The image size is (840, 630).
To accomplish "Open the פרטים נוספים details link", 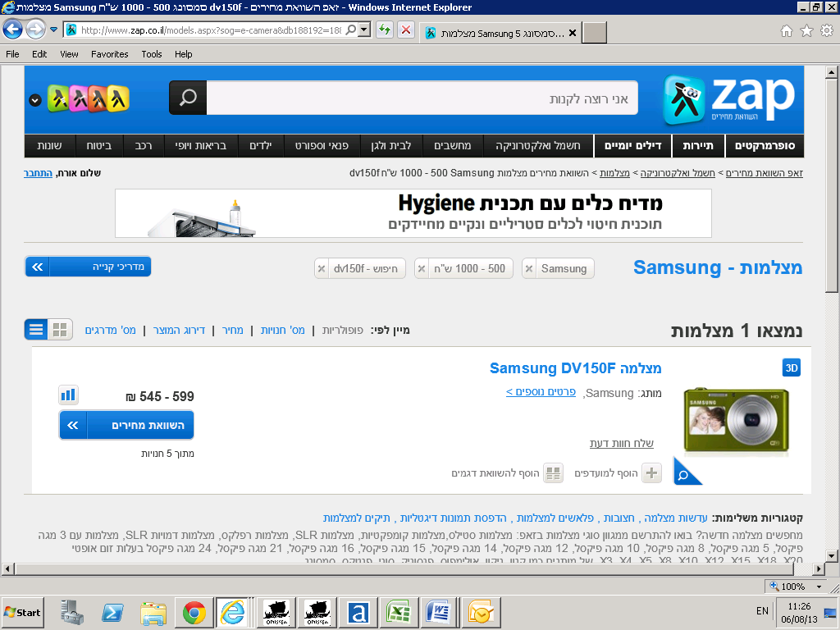I will [x=541, y=392].
